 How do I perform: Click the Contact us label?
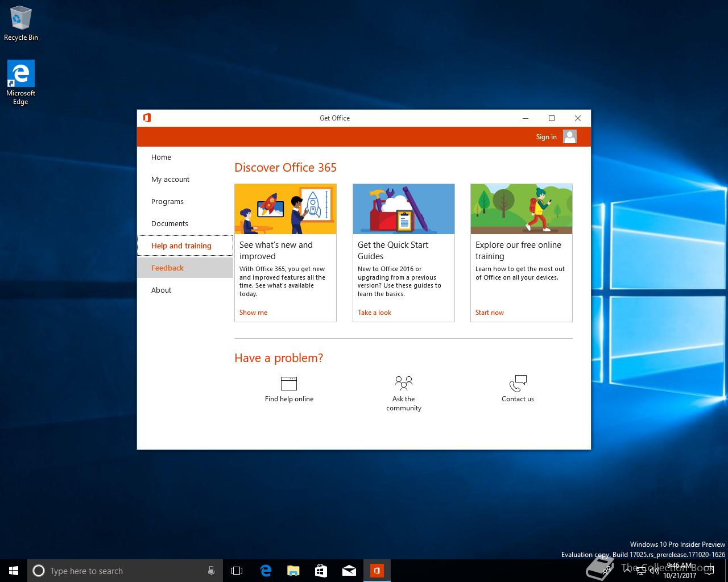[518, 399]
